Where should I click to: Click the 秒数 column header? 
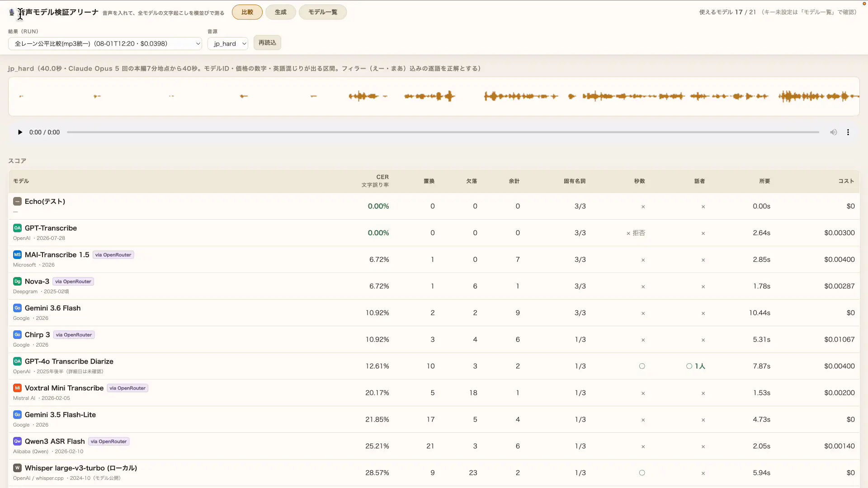point(640,181)
